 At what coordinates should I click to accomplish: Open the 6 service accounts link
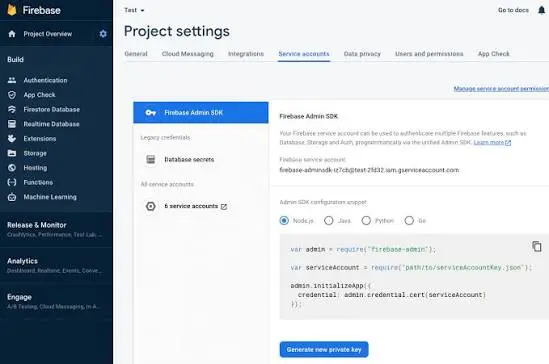[x=191, y=206]
